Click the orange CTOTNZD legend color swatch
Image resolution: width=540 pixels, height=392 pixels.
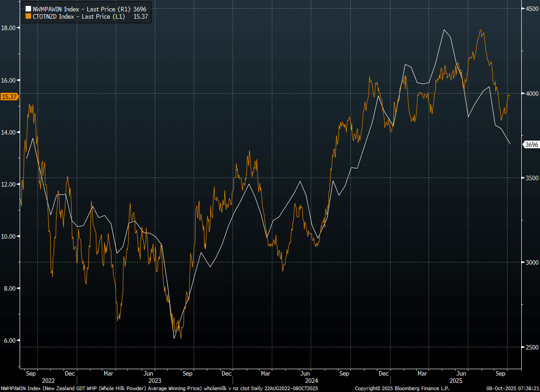tap(28, 16)
